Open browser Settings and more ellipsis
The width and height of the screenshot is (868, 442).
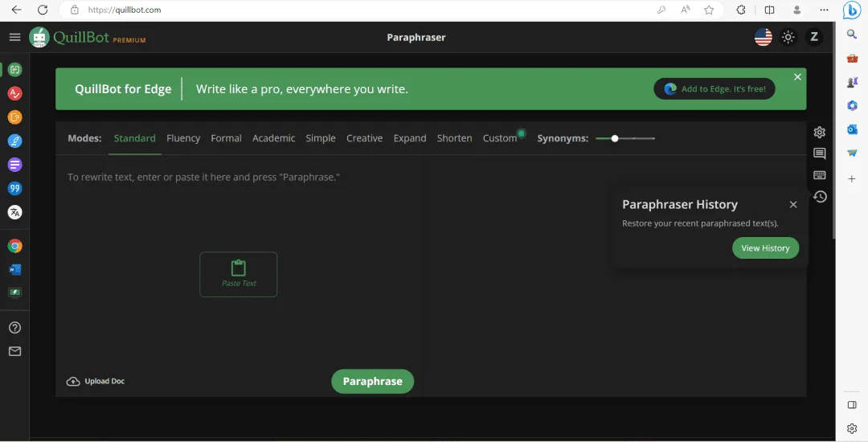pyautogui.click(x=825, y=10)
